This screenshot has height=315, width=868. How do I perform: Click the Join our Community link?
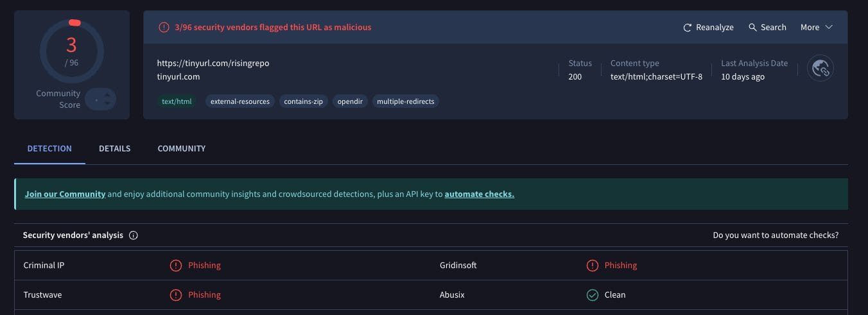(x=65, y=194)
